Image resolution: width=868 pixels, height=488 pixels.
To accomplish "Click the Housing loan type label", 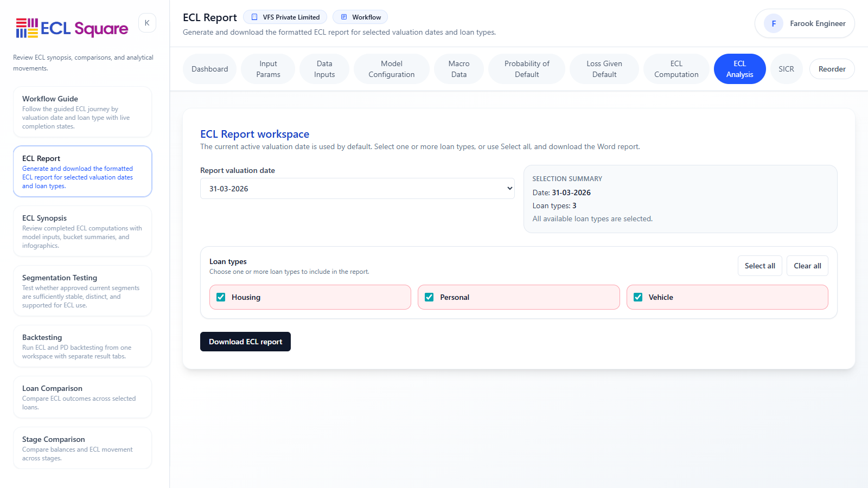I will pyautogui.click(x=246, y=297).
